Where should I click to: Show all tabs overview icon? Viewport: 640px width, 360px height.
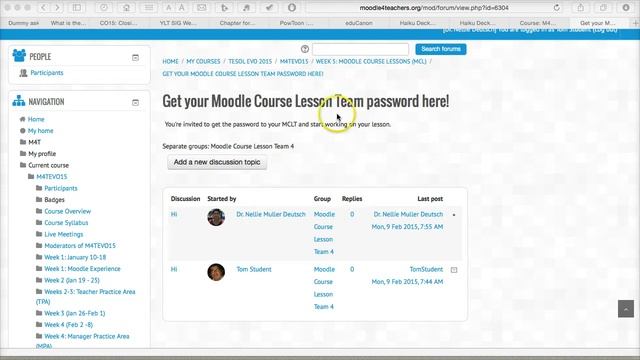coord(603,8)
